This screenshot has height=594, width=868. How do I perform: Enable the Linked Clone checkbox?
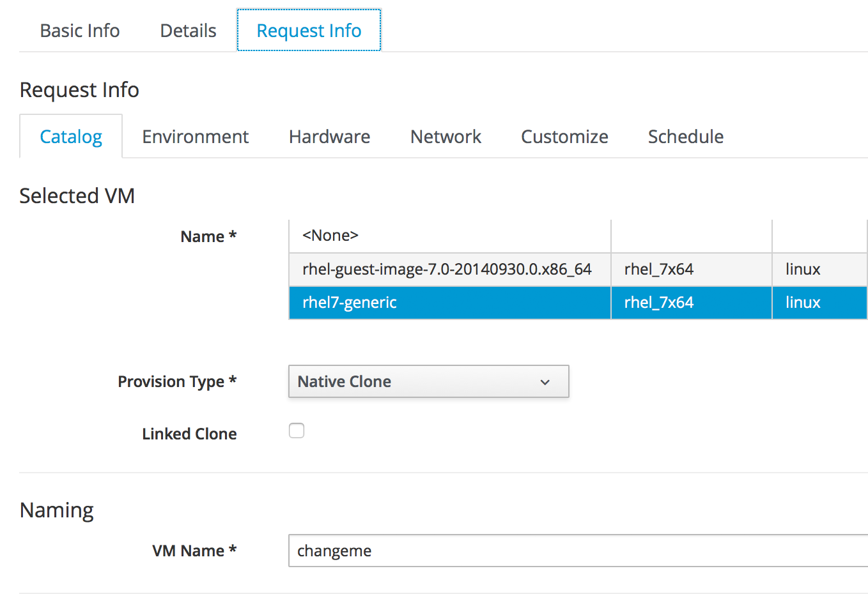point(297,431)
